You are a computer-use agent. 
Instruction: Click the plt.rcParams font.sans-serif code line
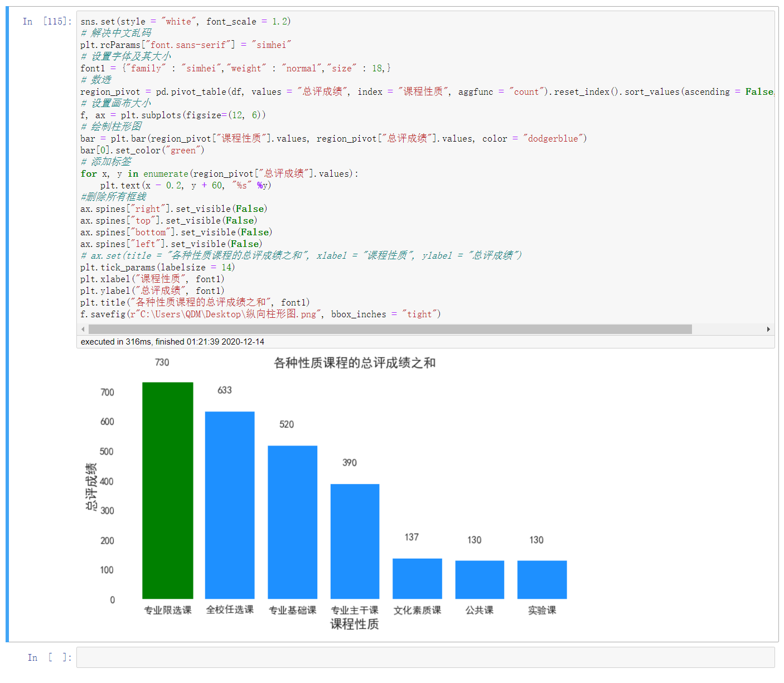pyautogui.click(x=186, y=45)
